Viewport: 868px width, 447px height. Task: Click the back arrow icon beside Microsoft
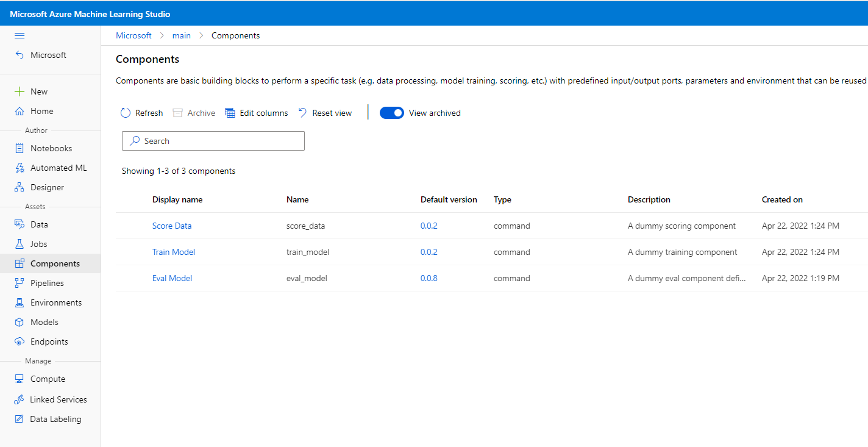pos(20,55)
